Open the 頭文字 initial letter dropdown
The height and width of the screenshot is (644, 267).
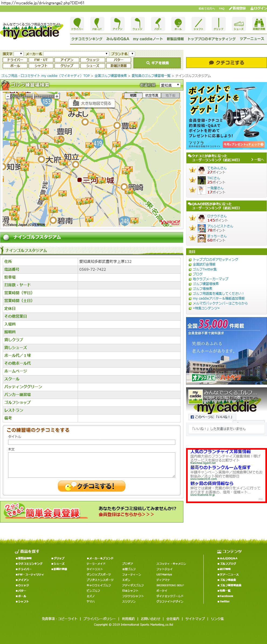pos(19,54)
